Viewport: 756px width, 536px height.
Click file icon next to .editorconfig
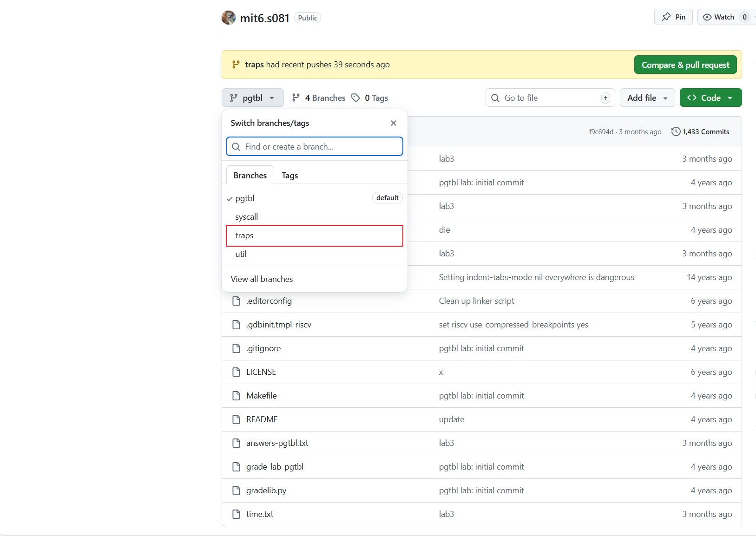click(237, 301)
